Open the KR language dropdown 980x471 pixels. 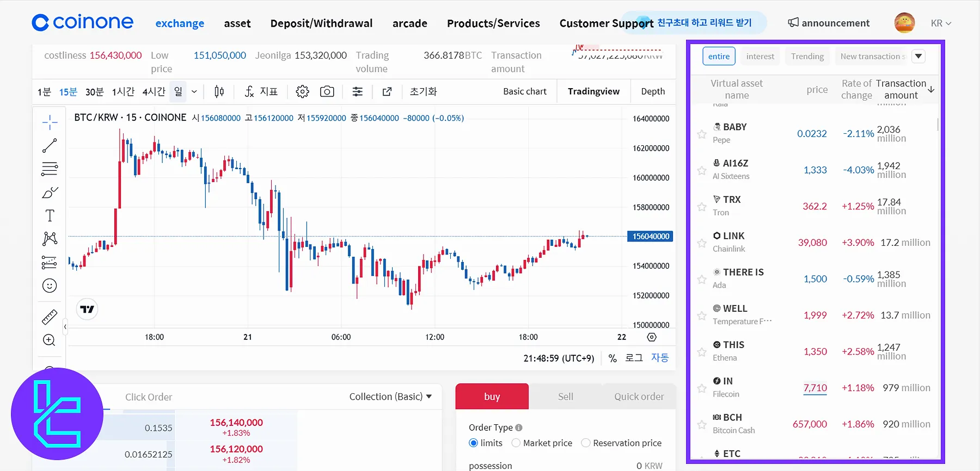(x=941, y=23)
